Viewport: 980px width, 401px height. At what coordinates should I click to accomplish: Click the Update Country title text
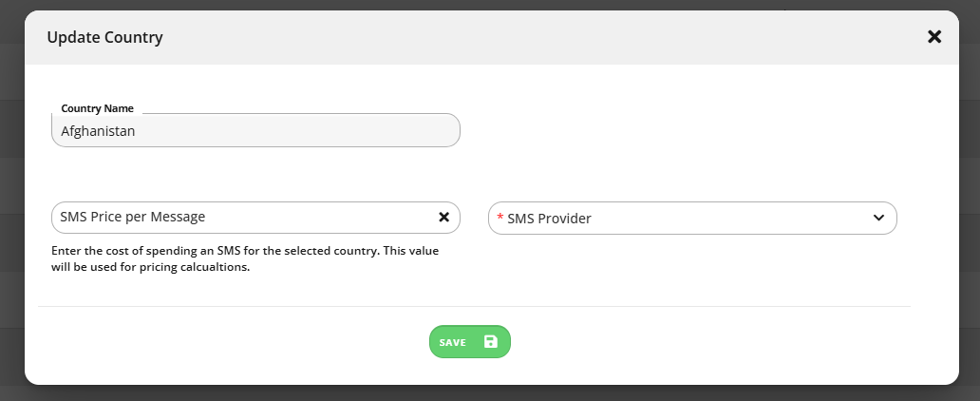coord(105,38)
